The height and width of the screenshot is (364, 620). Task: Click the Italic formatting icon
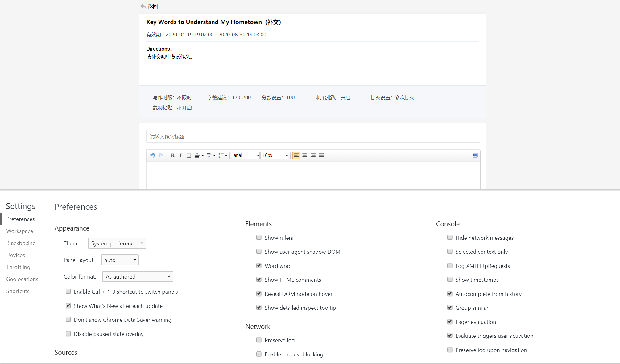(x=180, y=155)
